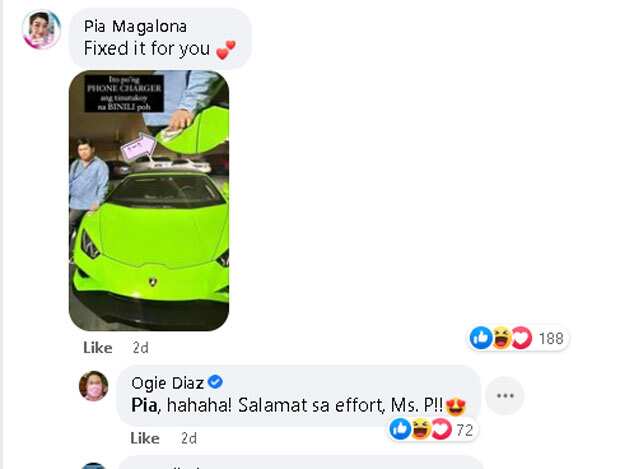This screenshot has width=620, height=469.
Task: Click thumbs-up reaction icon on Ogie's reply
Action: pyautogui.click(x=400, y=429)
